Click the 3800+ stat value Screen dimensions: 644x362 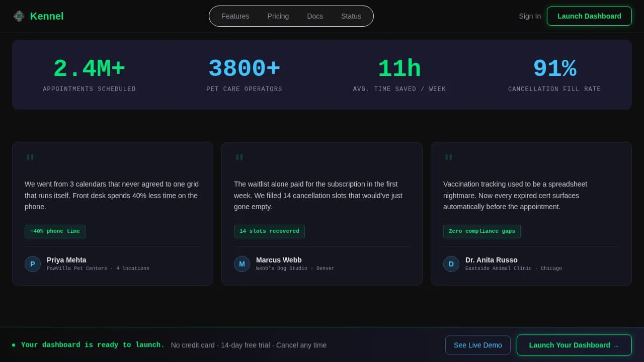(x=245, y=69)
